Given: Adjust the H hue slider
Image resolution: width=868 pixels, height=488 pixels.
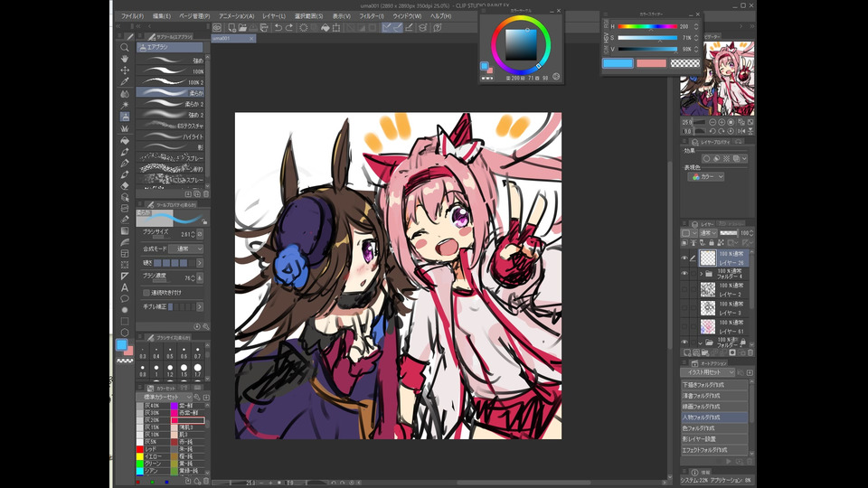Looking at the screenshot, I should pos(647,26).
